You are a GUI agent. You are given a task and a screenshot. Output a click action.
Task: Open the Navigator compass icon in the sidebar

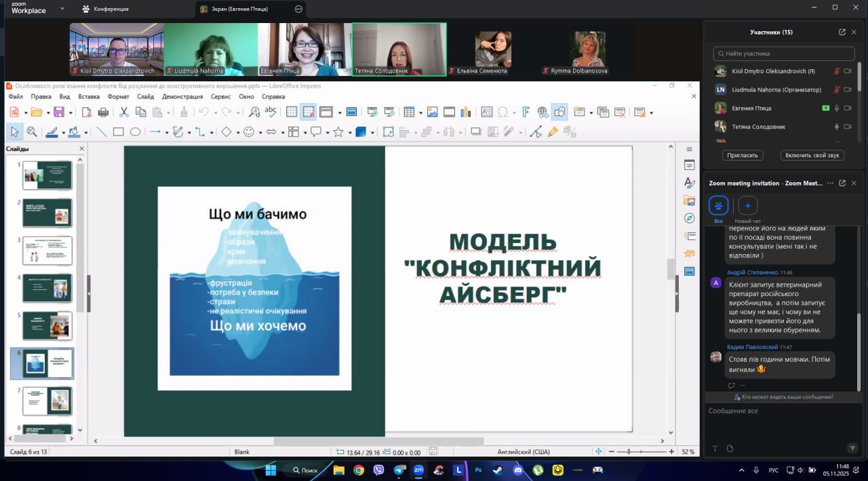coord(689,218)
